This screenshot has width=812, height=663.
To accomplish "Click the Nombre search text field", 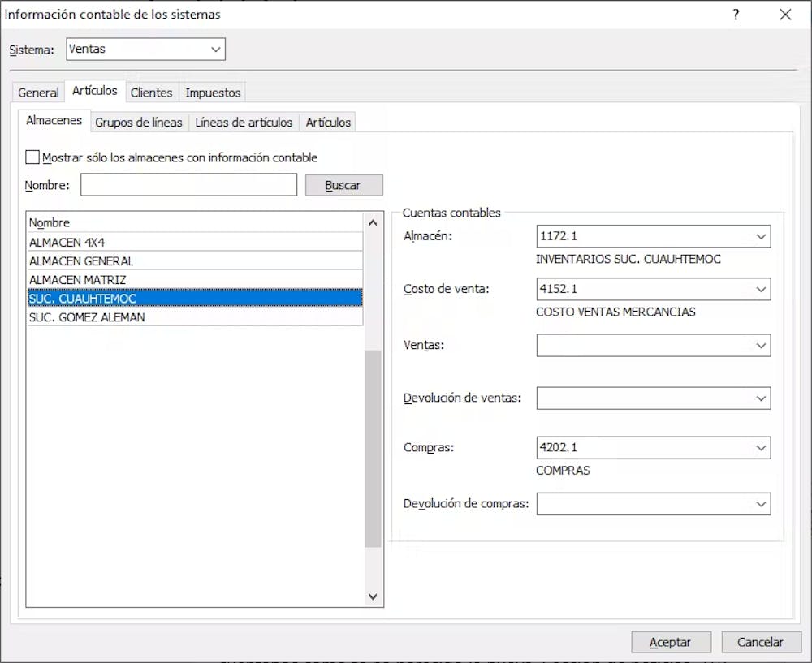I will tap(188, 185).
